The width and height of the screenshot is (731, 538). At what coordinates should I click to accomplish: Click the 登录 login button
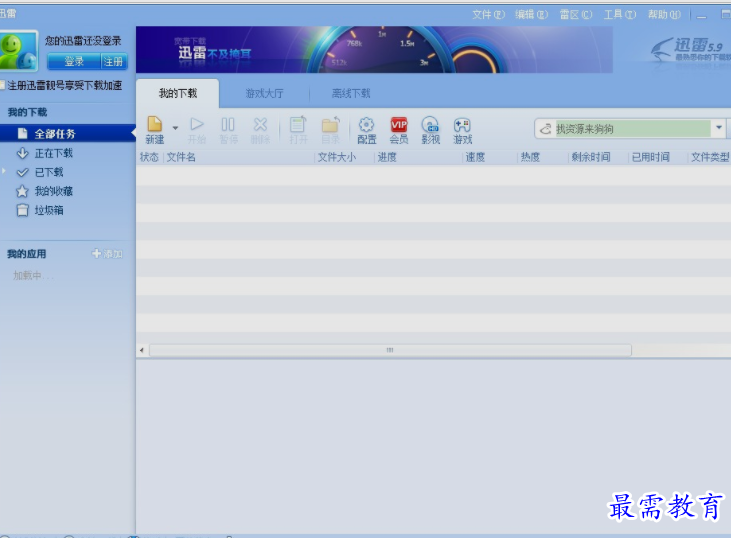pos(74,62)
